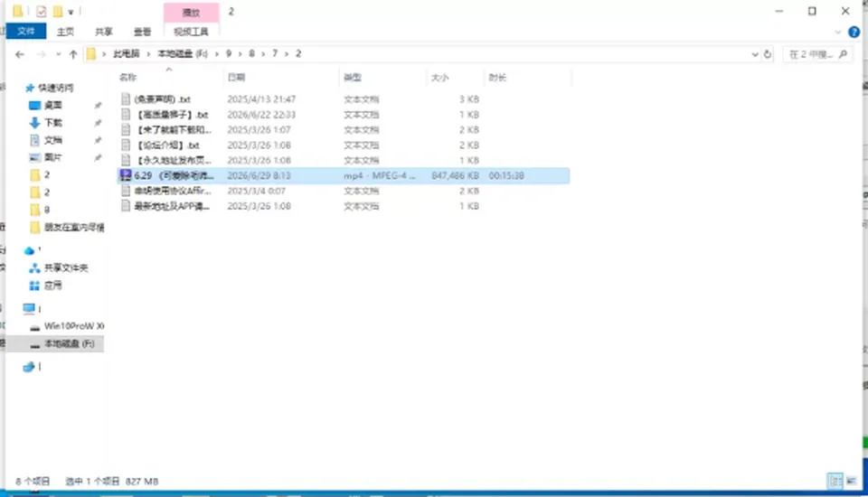Open the 视频工具 ribbon tab
868x497 pixels.
191,32
